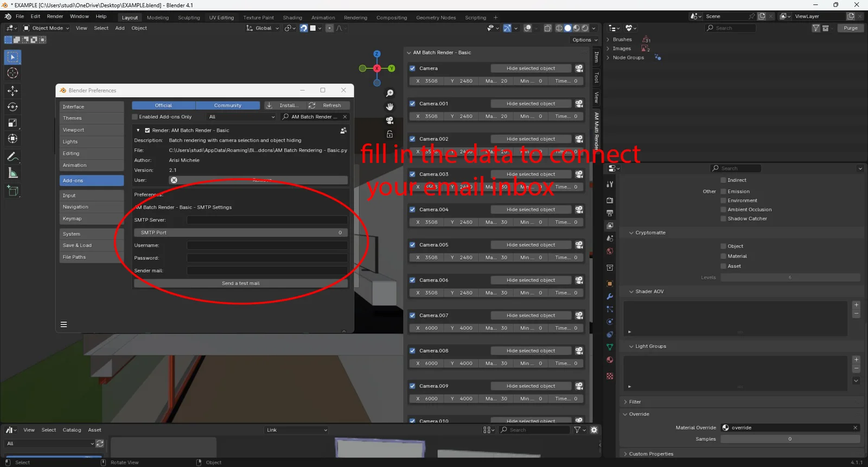
Task: Open the Object Mode dropdown
Action: 47,28
